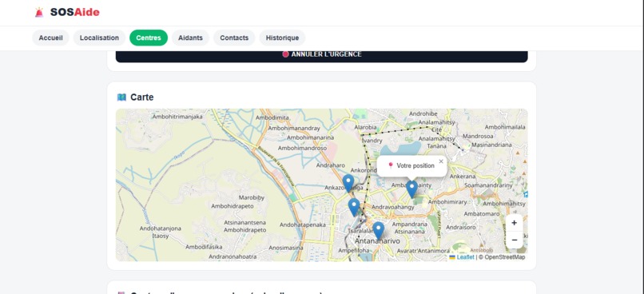Click the Ambohimirary label on map
This screenshot has height=294, width=644.
[x=447, y=202]
